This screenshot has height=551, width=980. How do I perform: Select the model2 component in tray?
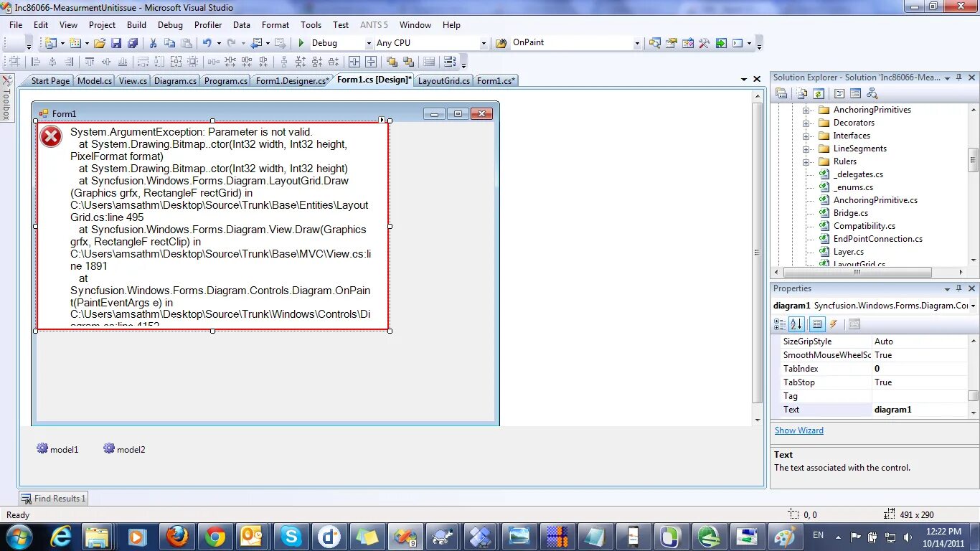[x=124, y=449]
